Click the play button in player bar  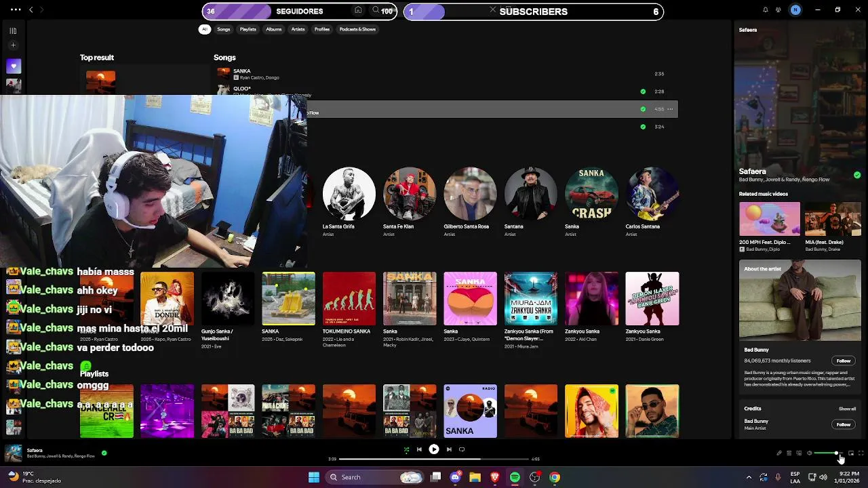[434, 449]
